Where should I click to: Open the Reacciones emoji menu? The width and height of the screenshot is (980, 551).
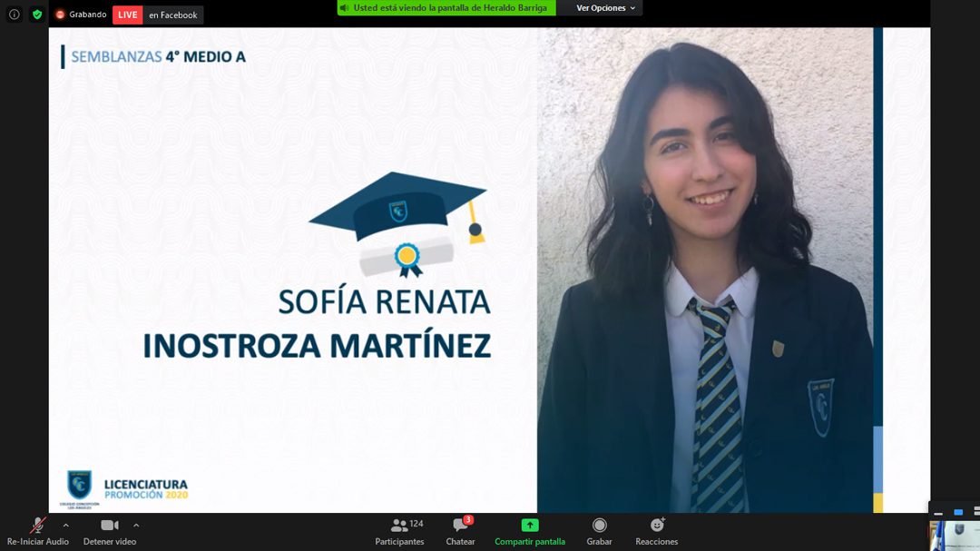[x=657, y=526]
